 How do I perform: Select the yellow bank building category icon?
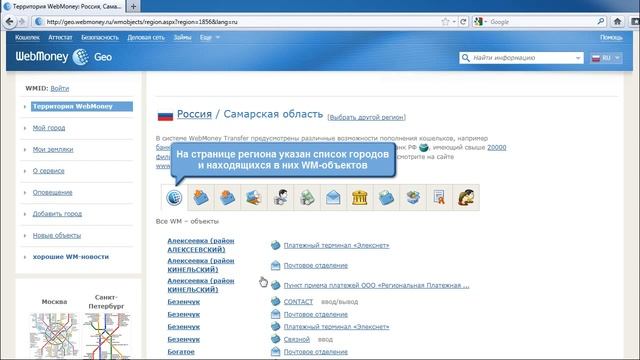(x=360, y=198)
